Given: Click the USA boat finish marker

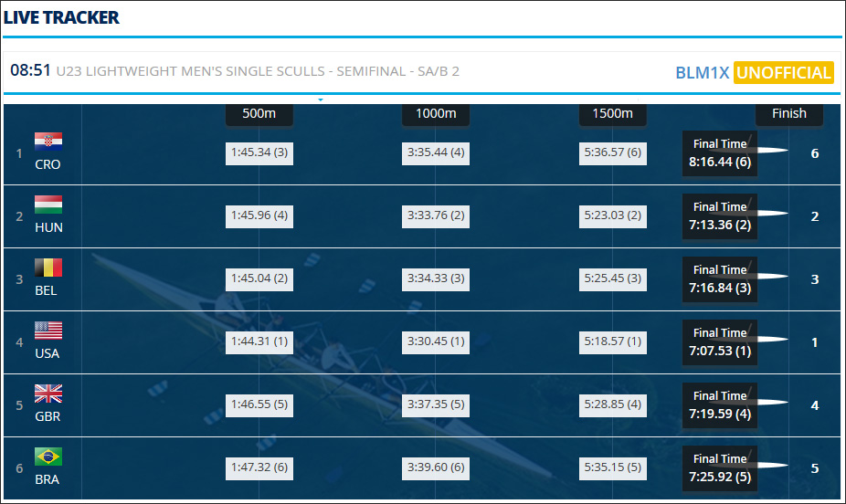Looking at the screenshot, I should [x=771, y=340].
